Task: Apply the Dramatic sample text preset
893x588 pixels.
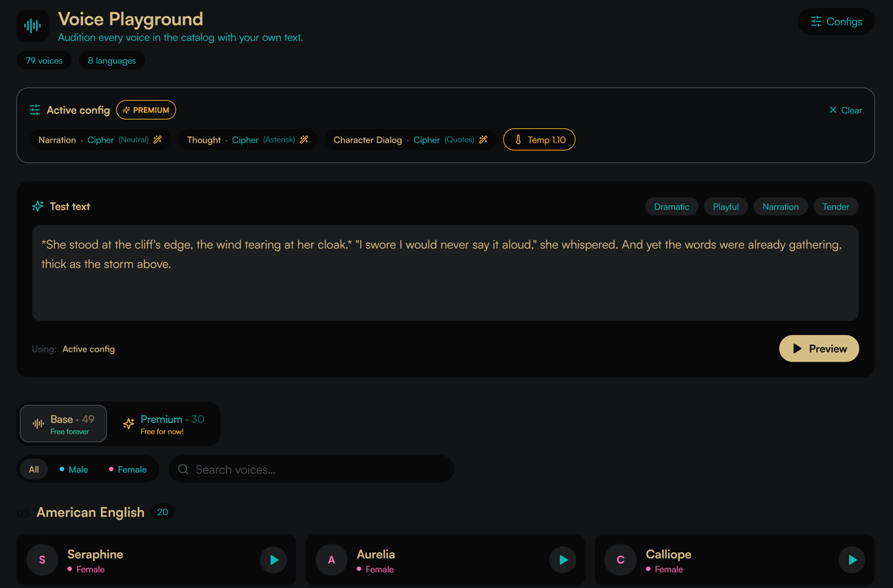Action: (x=672, y=207)
